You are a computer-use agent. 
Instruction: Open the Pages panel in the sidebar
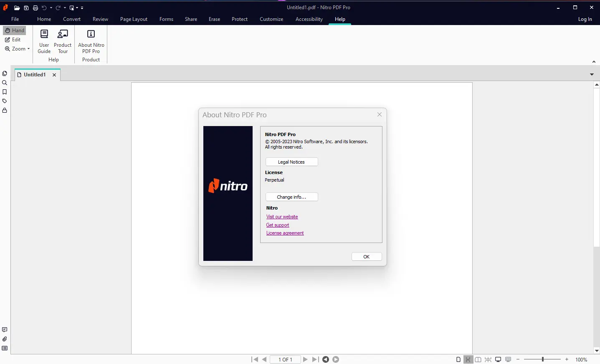(x=5, y=73)
